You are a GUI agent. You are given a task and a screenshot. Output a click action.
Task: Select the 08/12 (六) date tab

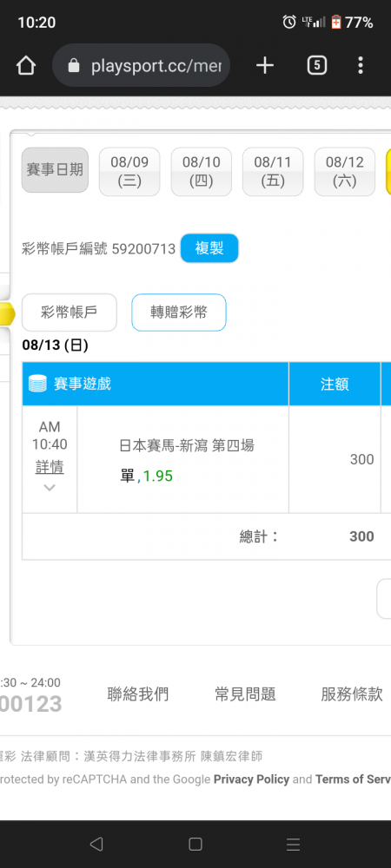tap(344, 172)
